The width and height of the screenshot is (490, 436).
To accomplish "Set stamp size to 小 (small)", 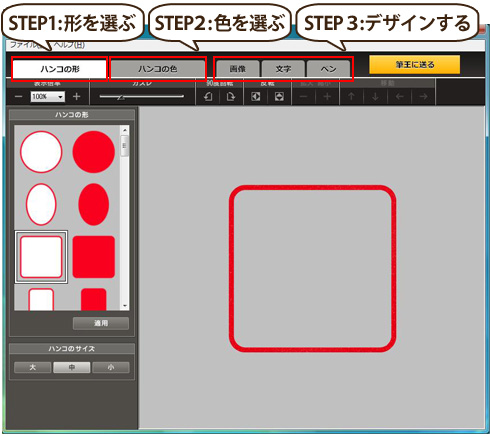I will pyautogui.click(x=111, y=367).
